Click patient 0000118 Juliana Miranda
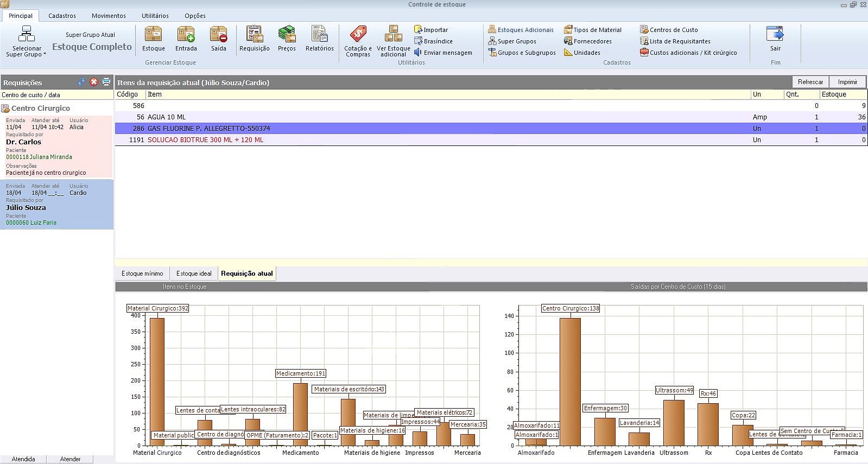 point(39,157)
